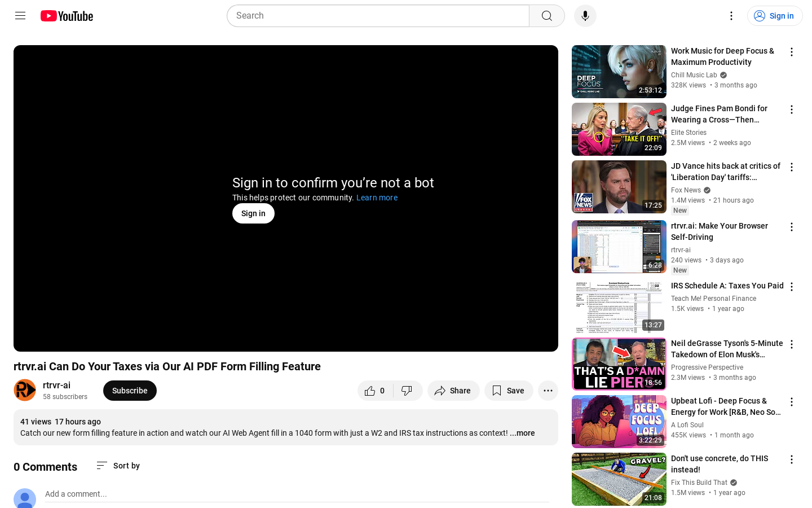Visit Teach Me! Personal Finance channel
812x508 pixels.
[x=713, y=299]
